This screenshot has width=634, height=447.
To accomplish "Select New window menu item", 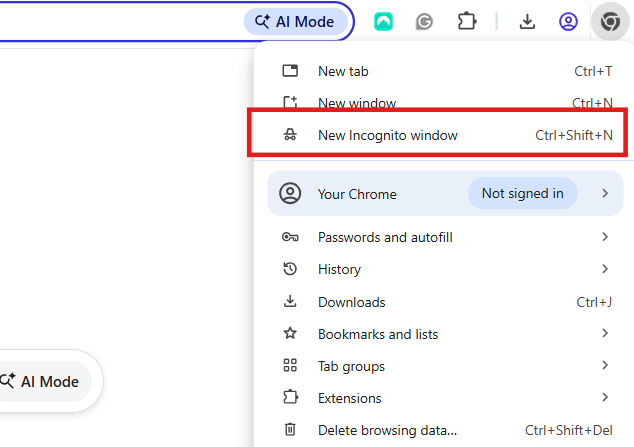I will tap(444, 103).
